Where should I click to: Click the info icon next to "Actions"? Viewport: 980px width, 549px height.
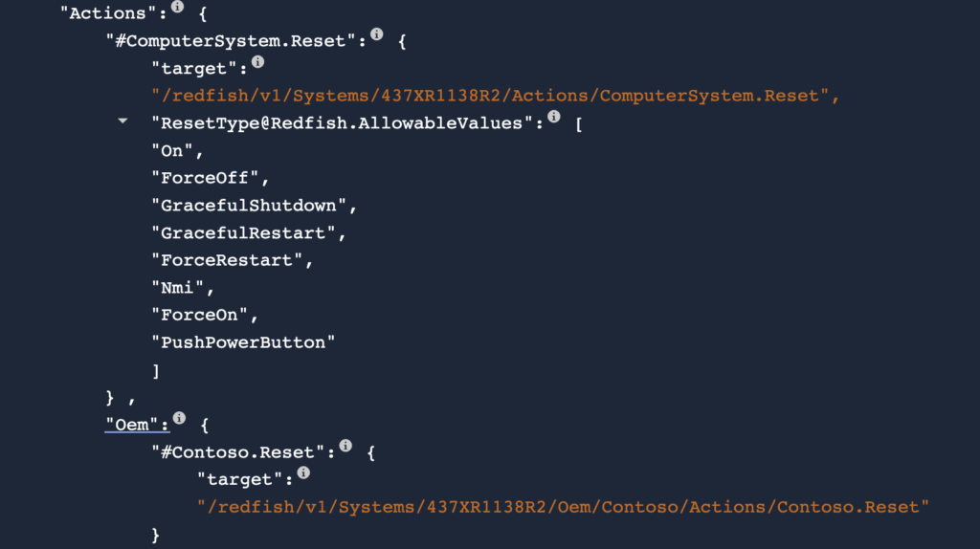(177, 8)
